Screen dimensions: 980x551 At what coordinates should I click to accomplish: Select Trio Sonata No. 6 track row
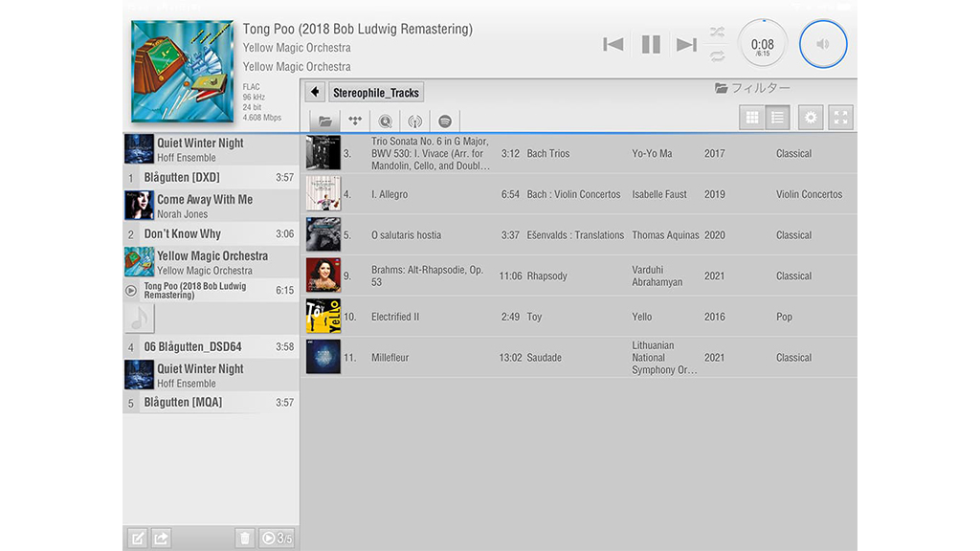point(579,153)
